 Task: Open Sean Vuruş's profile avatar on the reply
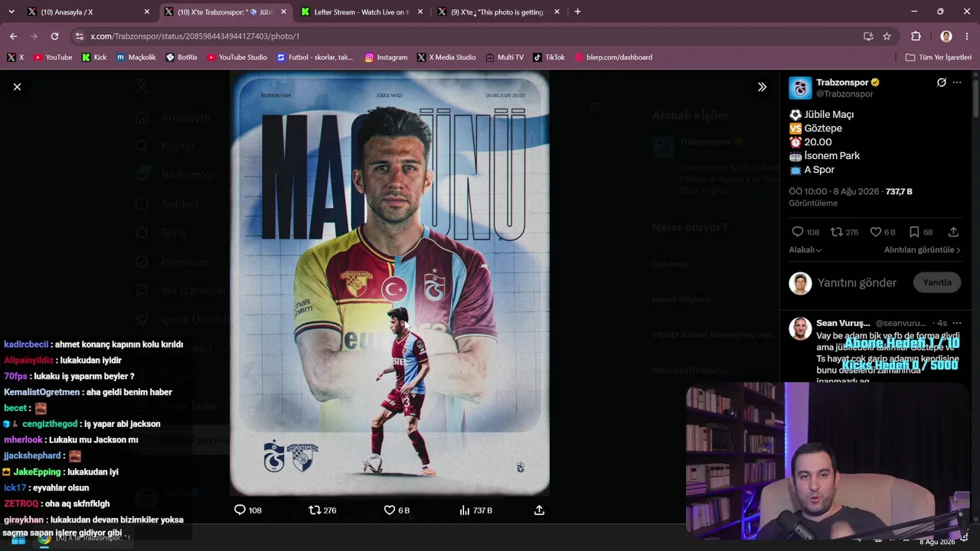coord(800,328)
